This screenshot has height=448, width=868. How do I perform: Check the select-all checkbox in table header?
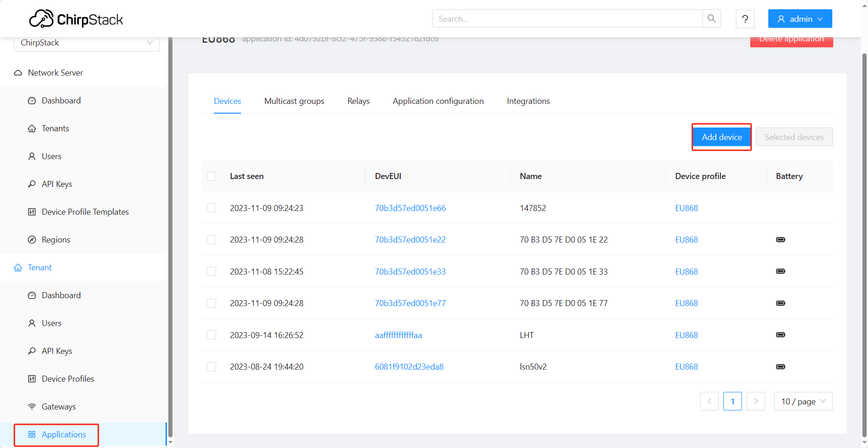(211, 176)
